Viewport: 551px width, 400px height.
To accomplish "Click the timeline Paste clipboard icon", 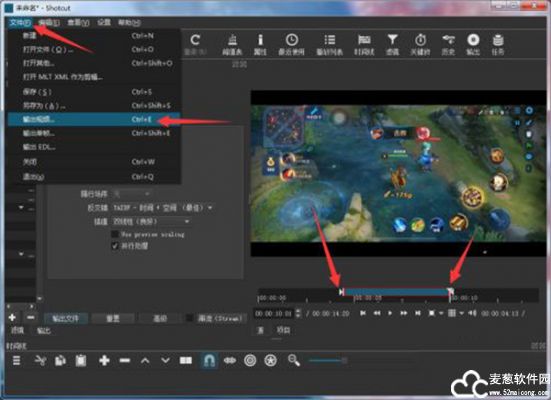I will (81, 360).
